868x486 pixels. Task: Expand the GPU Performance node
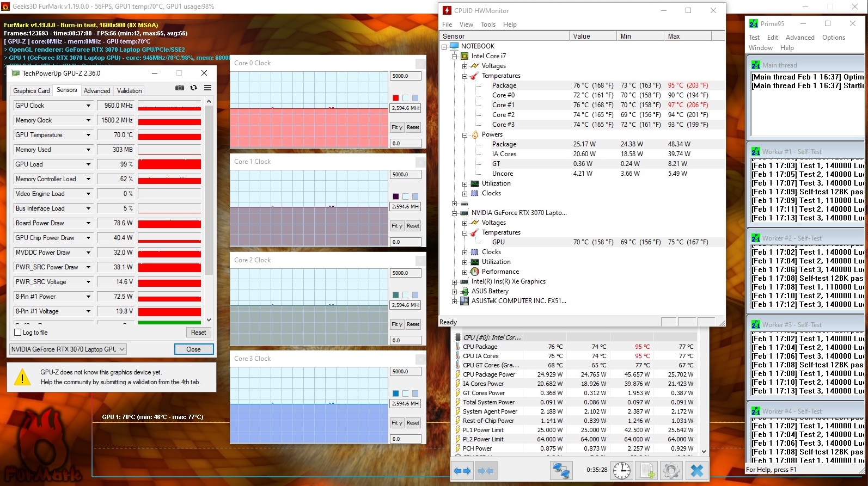tap(465, 272)
